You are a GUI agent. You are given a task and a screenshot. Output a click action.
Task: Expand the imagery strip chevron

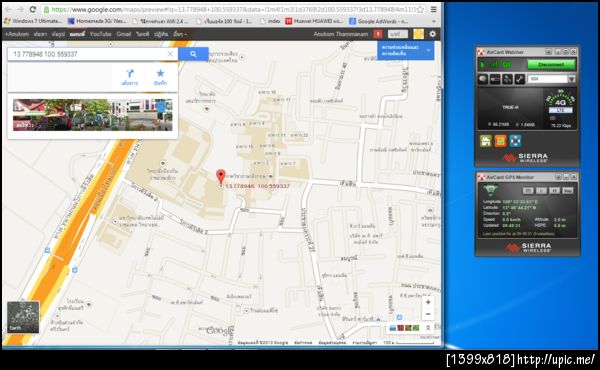pyautogui.click(x=428, y=328)
